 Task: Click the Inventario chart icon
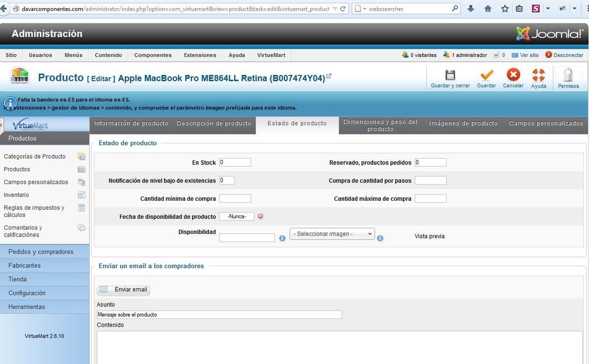click(81, 195)
